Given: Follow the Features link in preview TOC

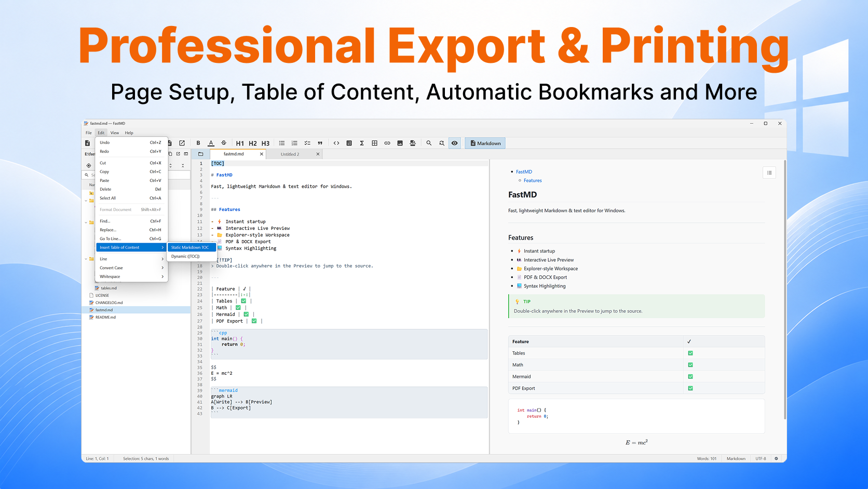Looking at the screenshot, I should pos(533,180).
